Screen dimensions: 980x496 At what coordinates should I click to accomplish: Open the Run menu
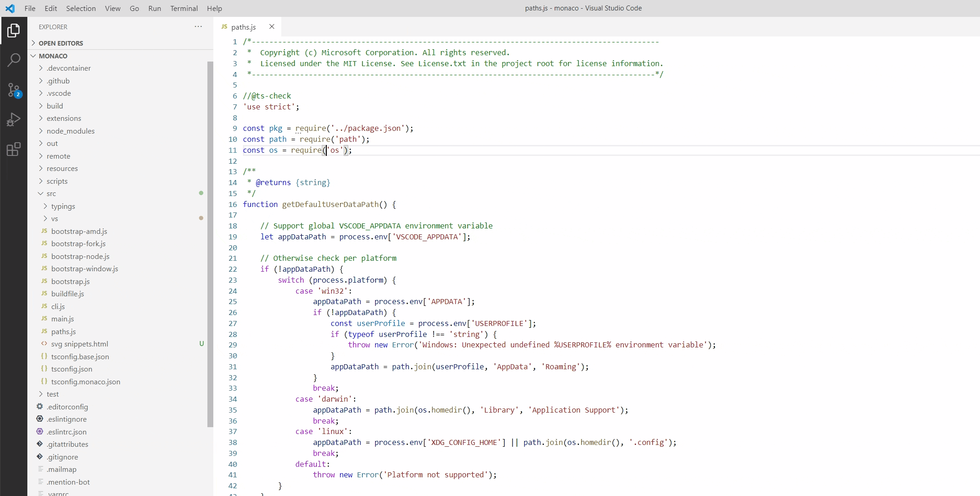pos(154,8)
